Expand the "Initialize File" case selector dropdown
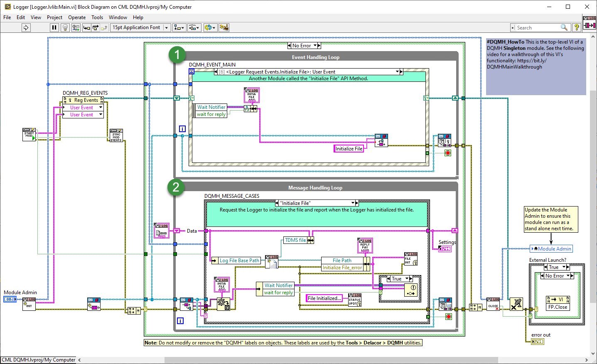 [x=353, y=203]
